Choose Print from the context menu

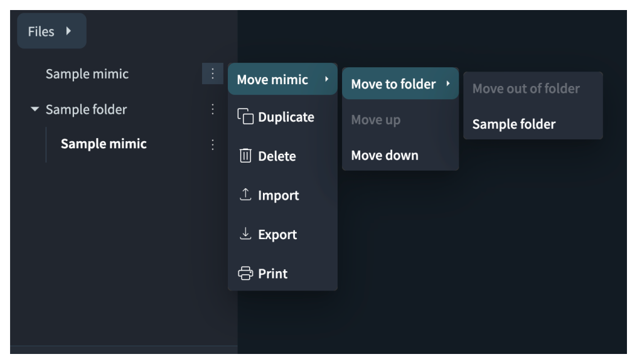pos(283,274)
